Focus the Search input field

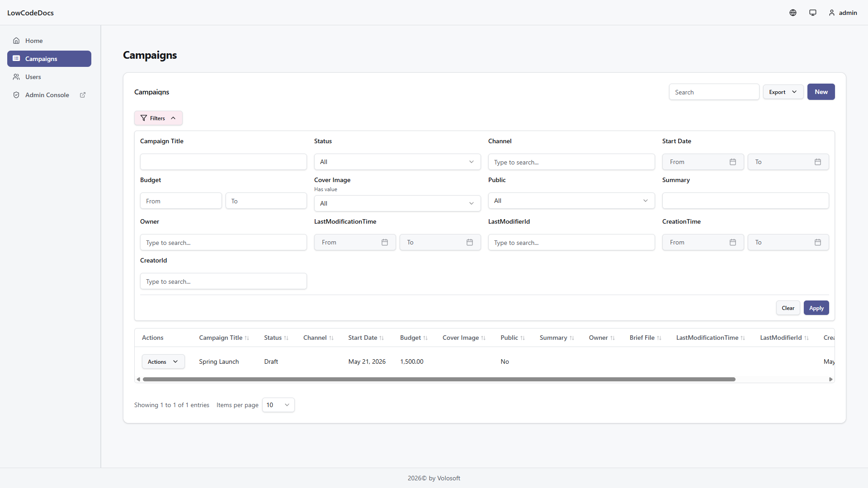(x=714, y=92)
